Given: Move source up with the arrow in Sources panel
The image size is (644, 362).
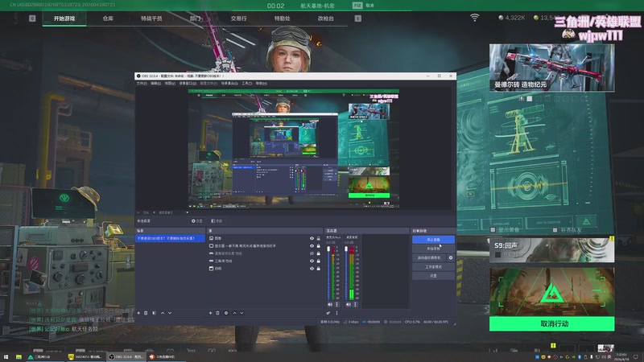Looking at the screenshot, I should tap(234, 313).
